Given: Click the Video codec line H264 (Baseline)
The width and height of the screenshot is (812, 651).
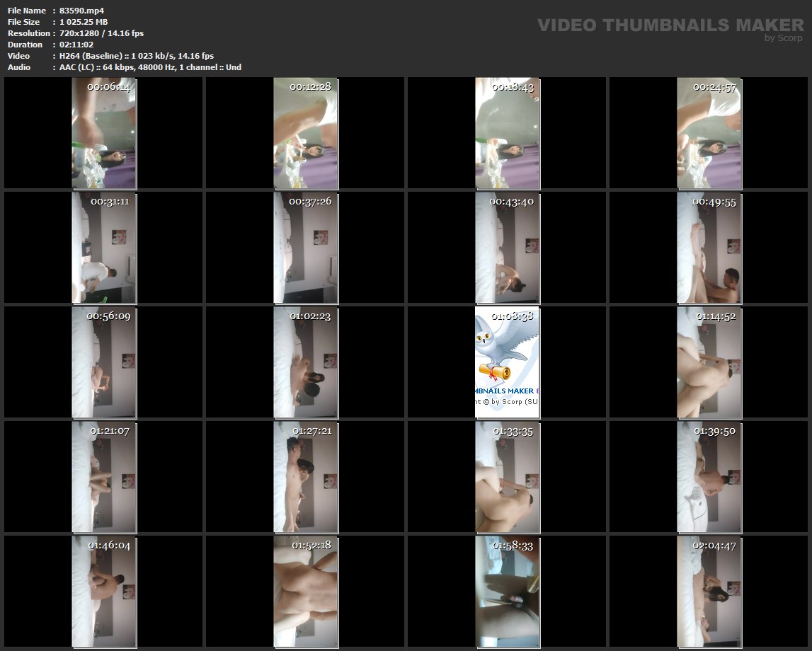Looking at the screenshot, I should click(x=136, y=56).
